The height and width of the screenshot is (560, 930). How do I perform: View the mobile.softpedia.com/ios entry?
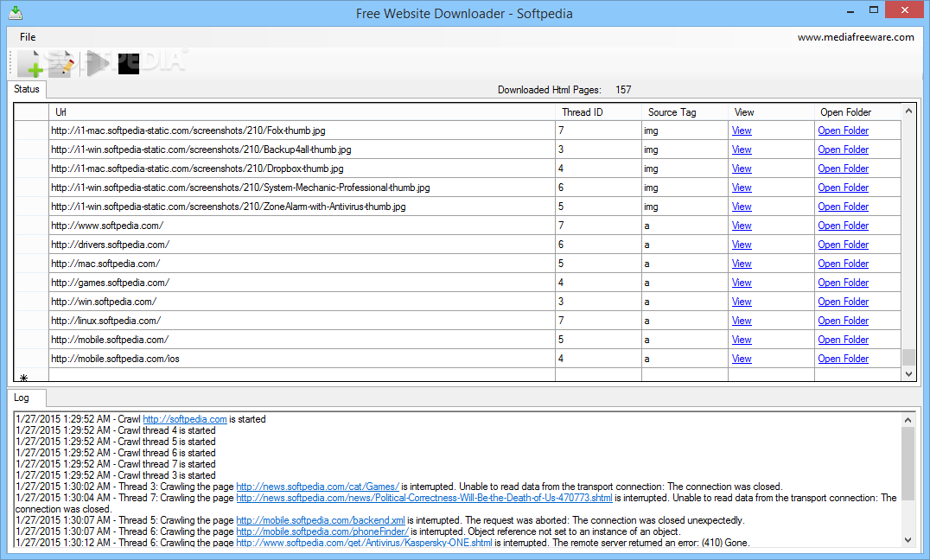tap(742, 359)
